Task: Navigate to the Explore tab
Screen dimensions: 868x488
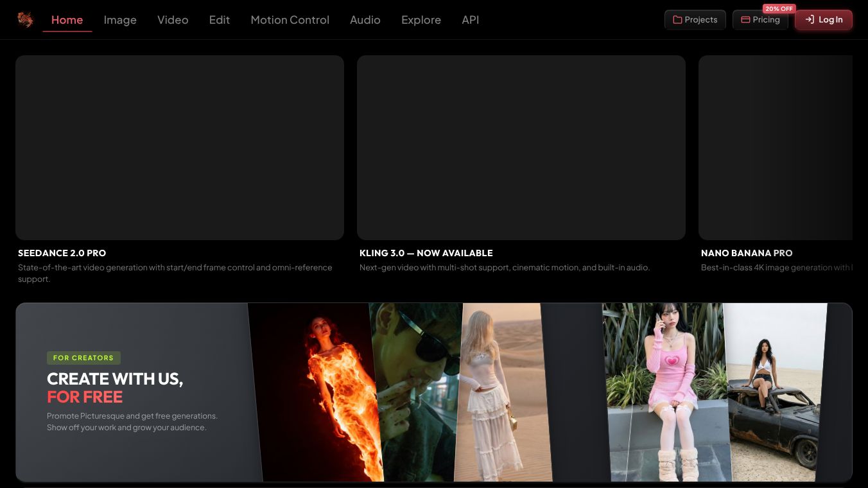Action: pyautogui.click(x=421, y=20)
